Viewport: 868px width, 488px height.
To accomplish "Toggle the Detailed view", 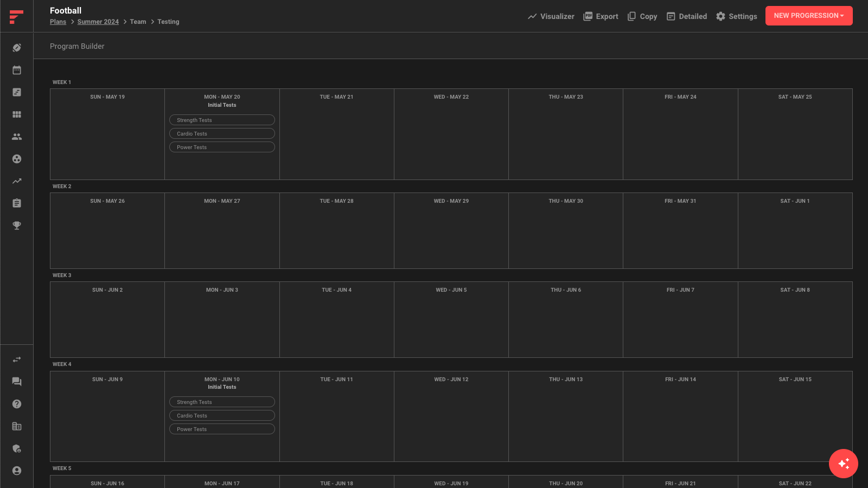I will [686, 16].
